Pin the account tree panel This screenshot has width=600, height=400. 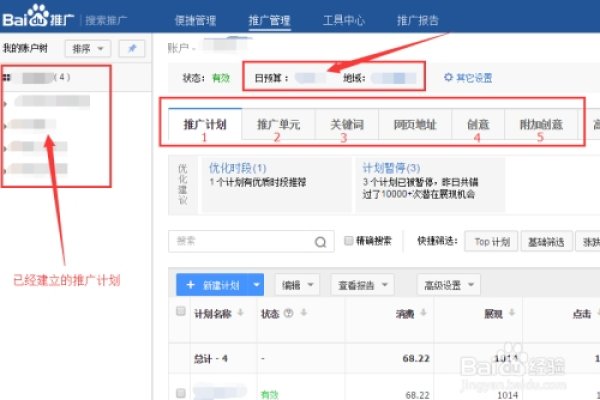pos(132,49)
